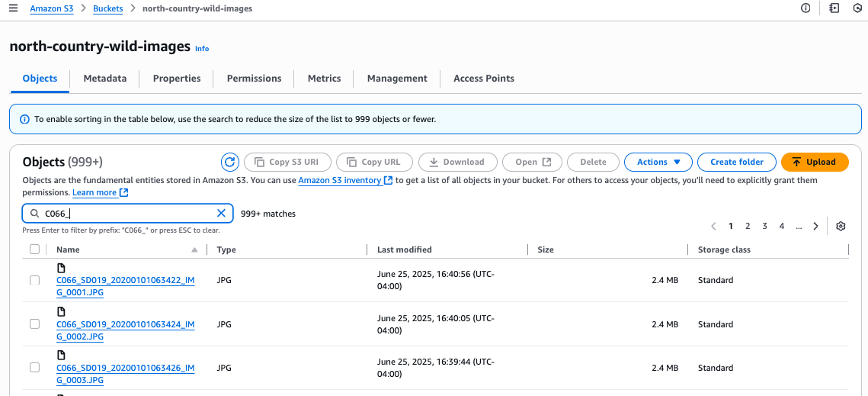Image resolution: width=868 pixels, height=396 pixels.
Task: Select current page 1 in pagination
Action: point(731,226)
